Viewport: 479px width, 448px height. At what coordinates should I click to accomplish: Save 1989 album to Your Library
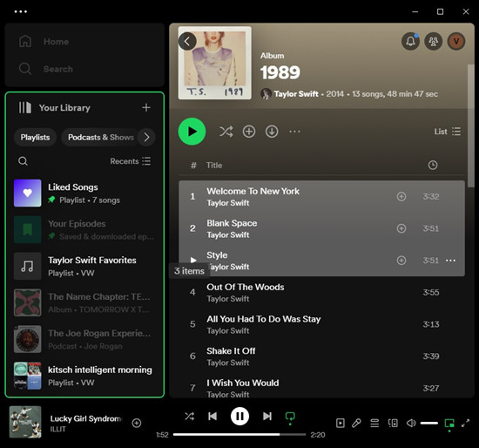point(249,132)
